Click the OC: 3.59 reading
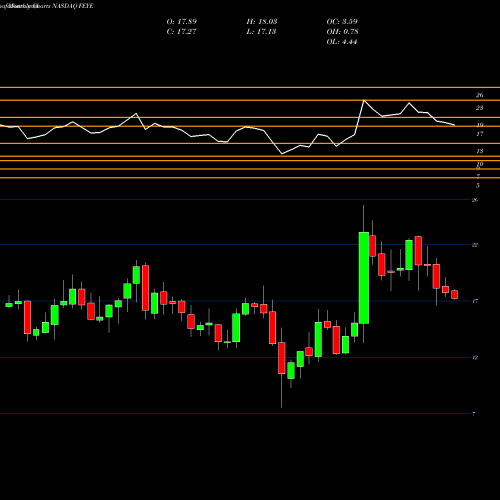 point(342,22)
